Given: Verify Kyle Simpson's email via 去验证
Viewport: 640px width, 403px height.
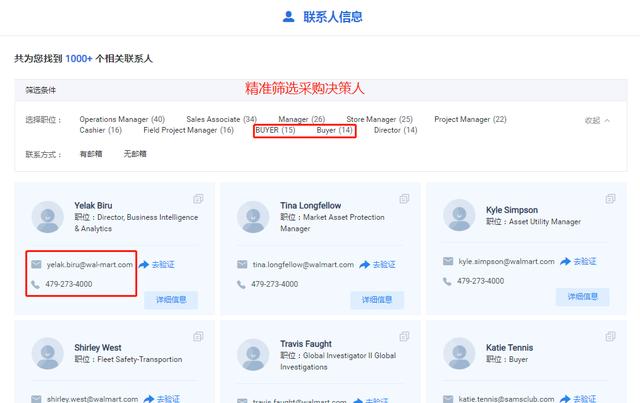Looking at the screenshot, I should 579,261.
